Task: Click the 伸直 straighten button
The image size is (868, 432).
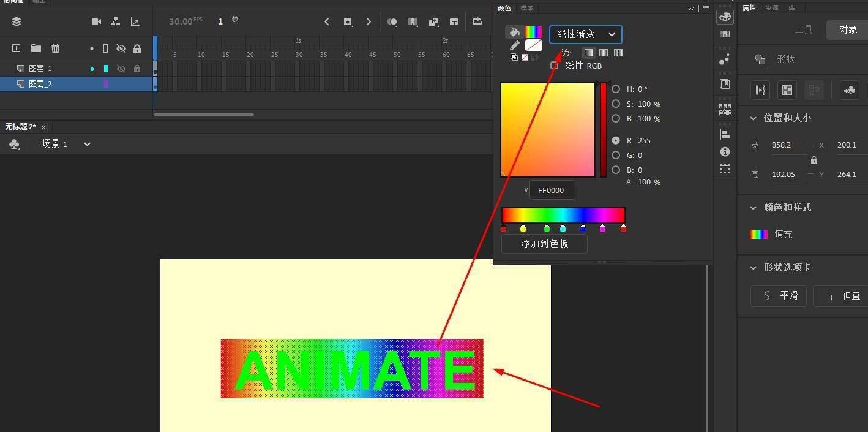Action: click(840, 296)
